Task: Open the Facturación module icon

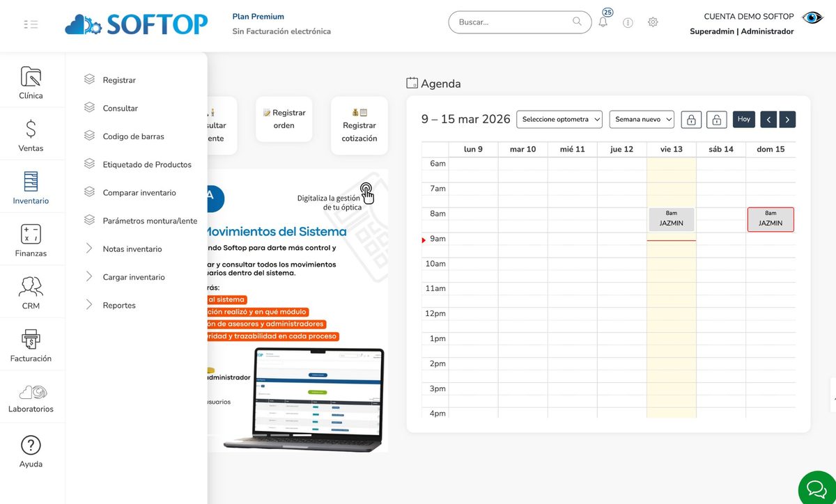Action: coord(31,344)
